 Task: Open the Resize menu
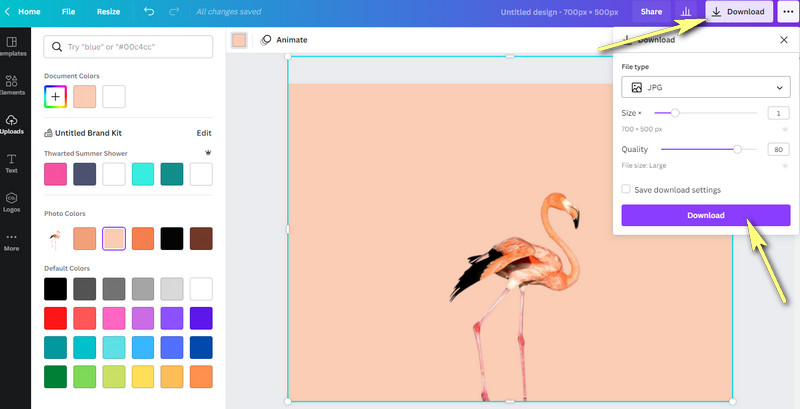[x=109, y=11]
